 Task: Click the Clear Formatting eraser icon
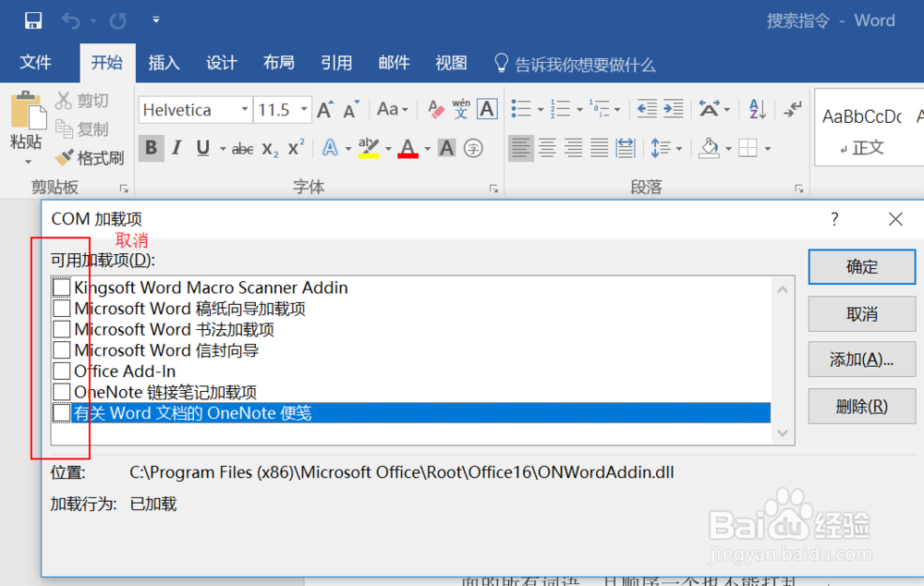435,110
